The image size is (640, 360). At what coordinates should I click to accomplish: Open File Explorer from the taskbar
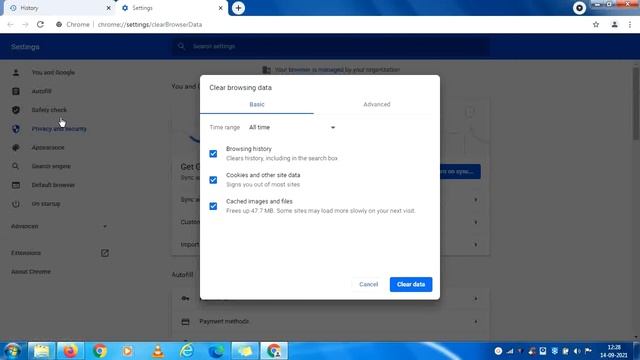41,351
